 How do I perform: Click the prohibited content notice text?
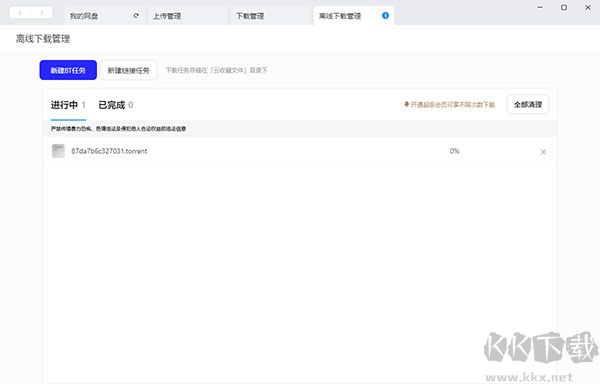click(x=118, y=129)
